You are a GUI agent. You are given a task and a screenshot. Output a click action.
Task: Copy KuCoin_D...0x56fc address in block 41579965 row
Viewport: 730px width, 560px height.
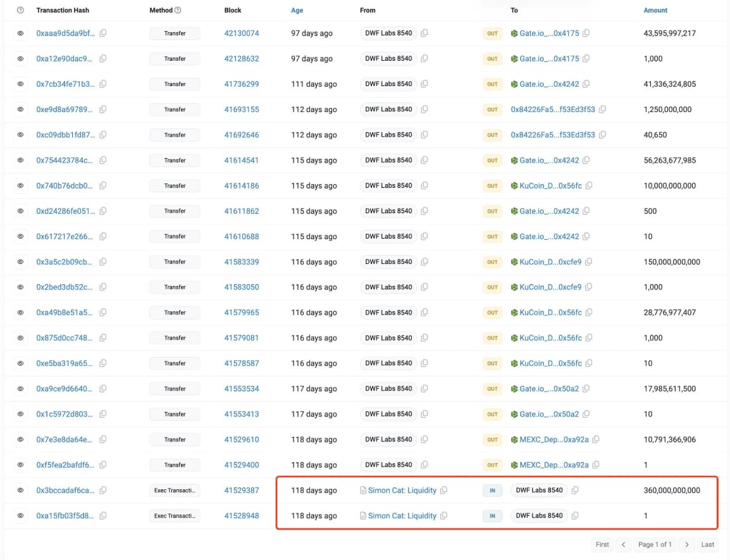pos(589,312)
